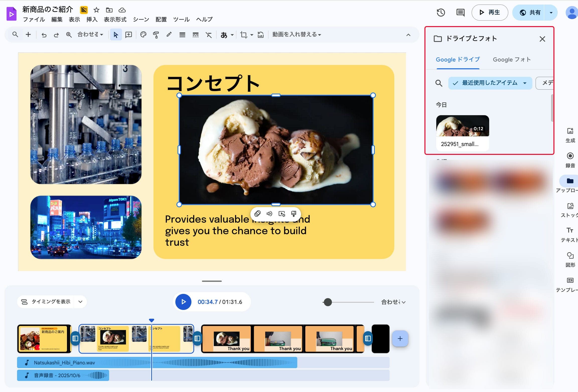Open the theme palette icon

(x=143, y=35)
